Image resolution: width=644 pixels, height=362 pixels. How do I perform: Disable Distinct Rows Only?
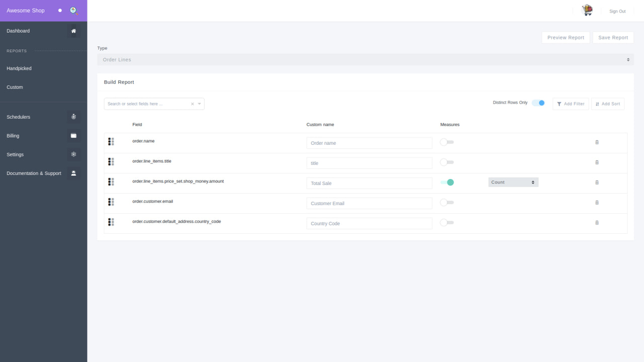(538, 103)
